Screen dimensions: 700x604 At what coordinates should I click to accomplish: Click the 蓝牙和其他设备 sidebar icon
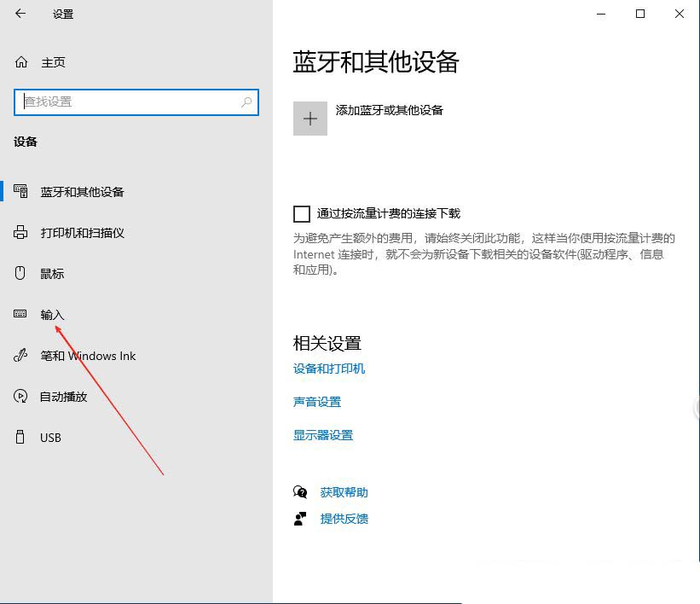[x=21, y=192]
